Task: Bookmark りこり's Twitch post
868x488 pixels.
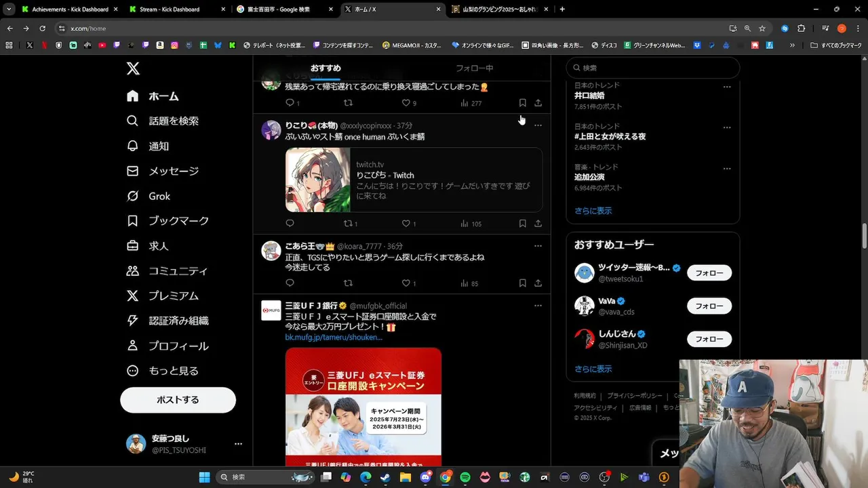Action: pyautogui.click(x=522, y=224)
